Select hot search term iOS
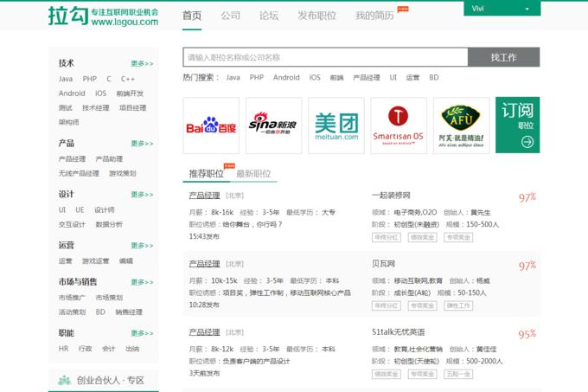This screenshot has height=392, width=588. 315,78
